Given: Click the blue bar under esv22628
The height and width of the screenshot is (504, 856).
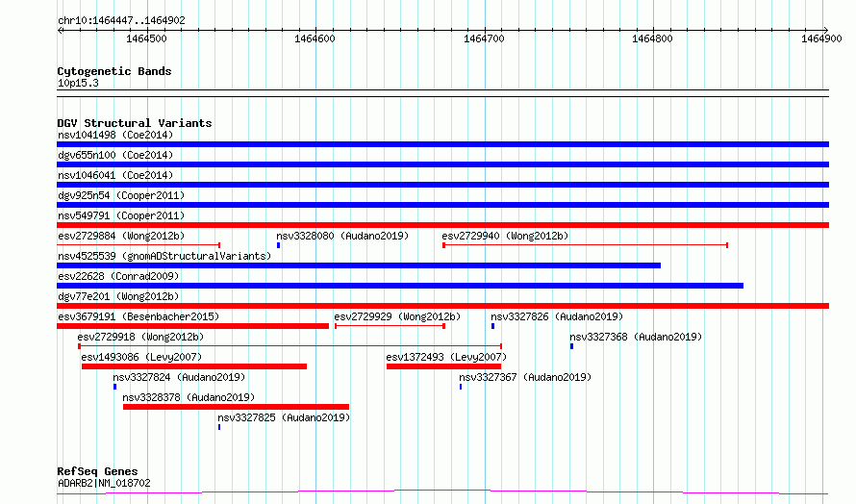Looking at the screenshot, I should pyautogui.click(x=400, y=286).
